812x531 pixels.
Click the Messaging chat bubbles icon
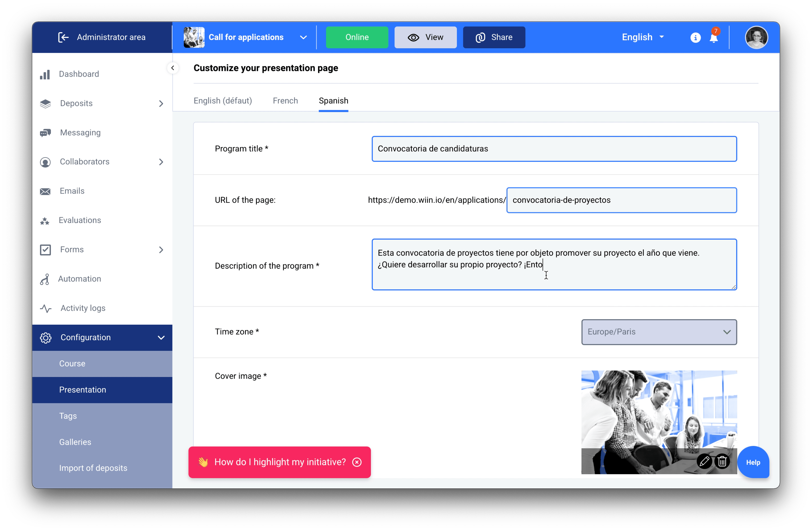tap(45, 133)
